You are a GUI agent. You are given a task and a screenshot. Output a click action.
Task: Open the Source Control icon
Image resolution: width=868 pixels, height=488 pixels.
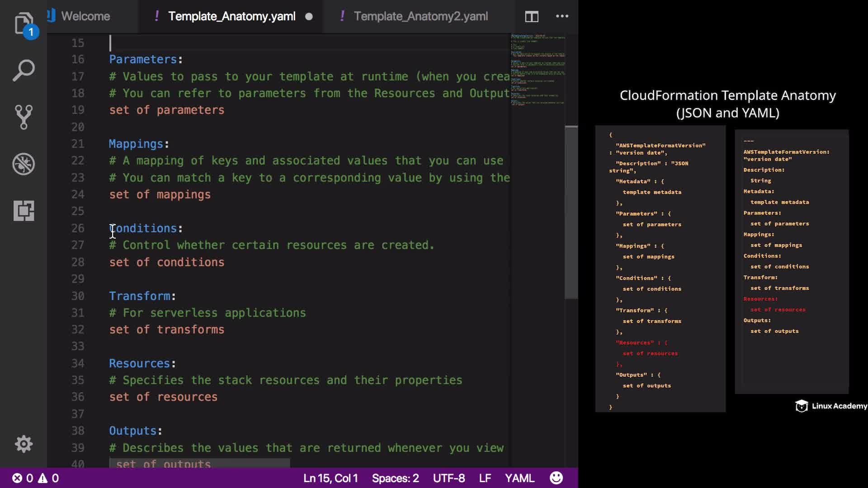click(x=24, y=117)
